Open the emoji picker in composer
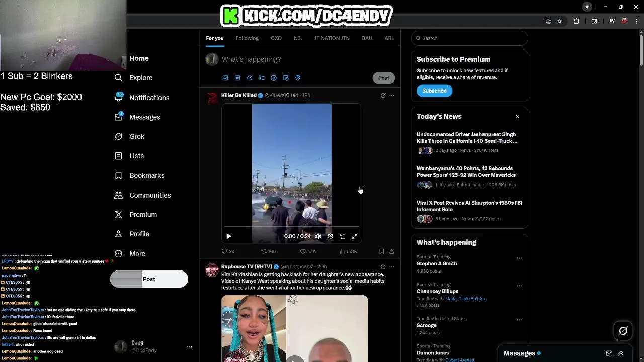This screenshot has width=644, height=362. [x=274, y=78]
